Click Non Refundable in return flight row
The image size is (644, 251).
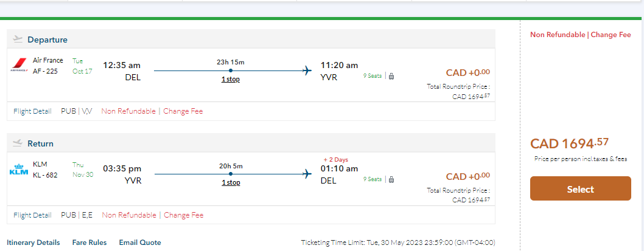click(128, 215)
